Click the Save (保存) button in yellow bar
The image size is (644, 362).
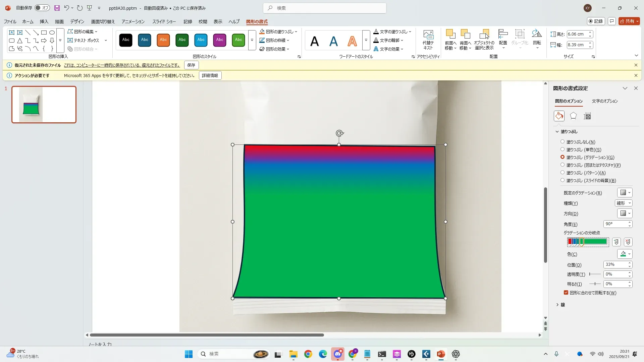[191, 65]
